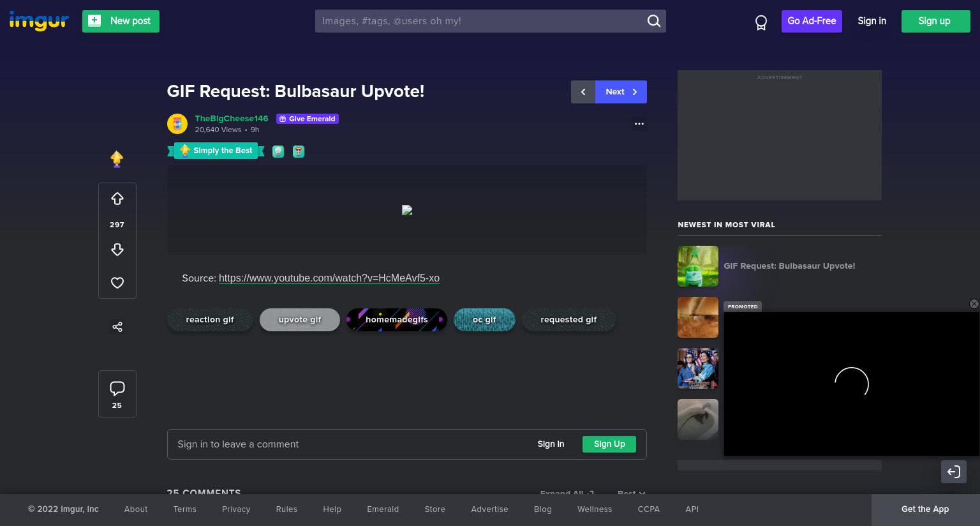Viewport: 980px width, 526px height.
Task: Open About footer link
Action: click(x=136, y=509)
